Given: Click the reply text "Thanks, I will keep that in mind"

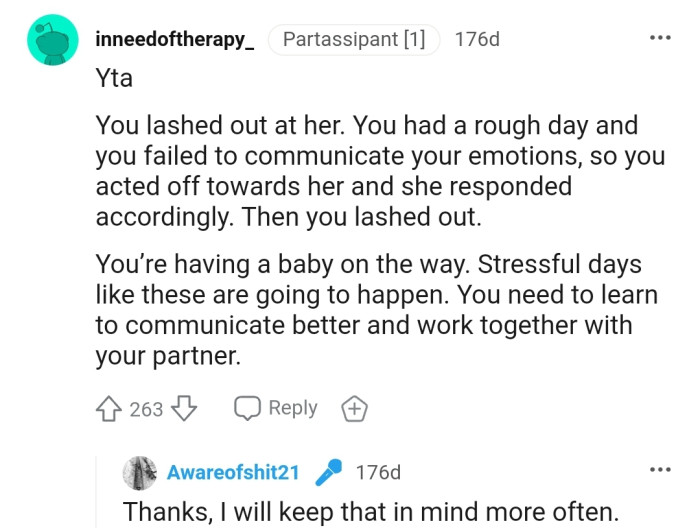Looking at the screenshot, I should (x=370, y=511).
